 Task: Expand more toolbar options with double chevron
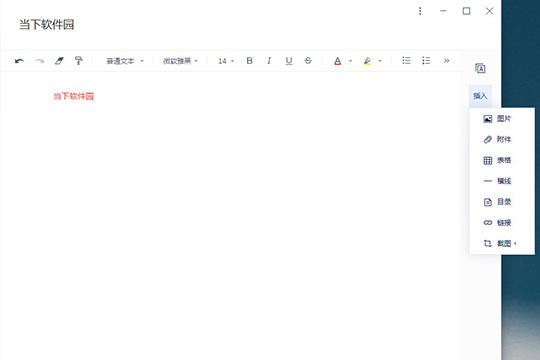click(446, 61)
